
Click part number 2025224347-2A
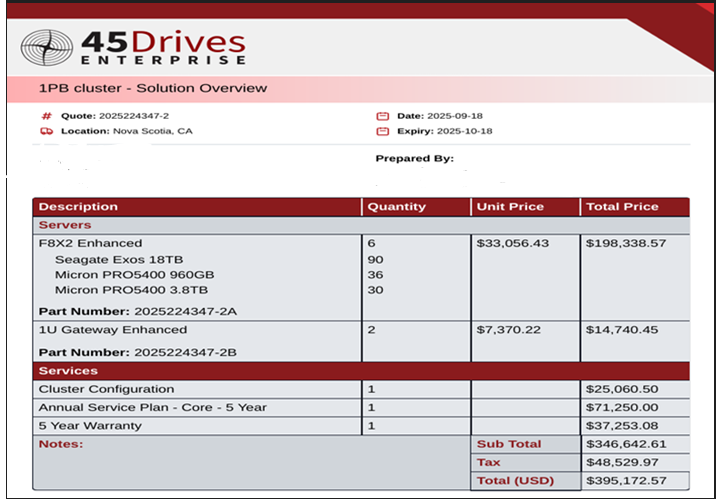[x=185, y=311]
